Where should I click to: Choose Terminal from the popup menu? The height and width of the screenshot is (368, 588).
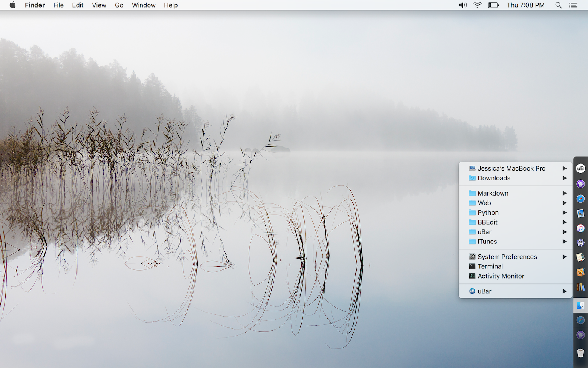516,266
